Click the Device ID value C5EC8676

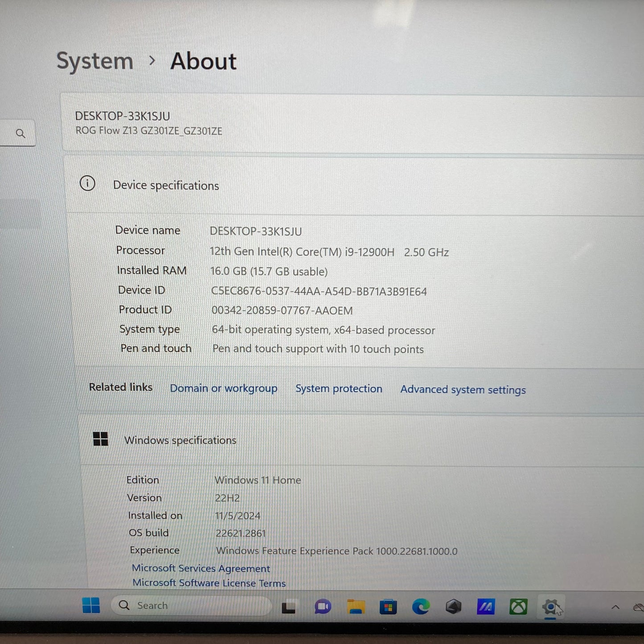pyautogui.click(x=319, y=291)
